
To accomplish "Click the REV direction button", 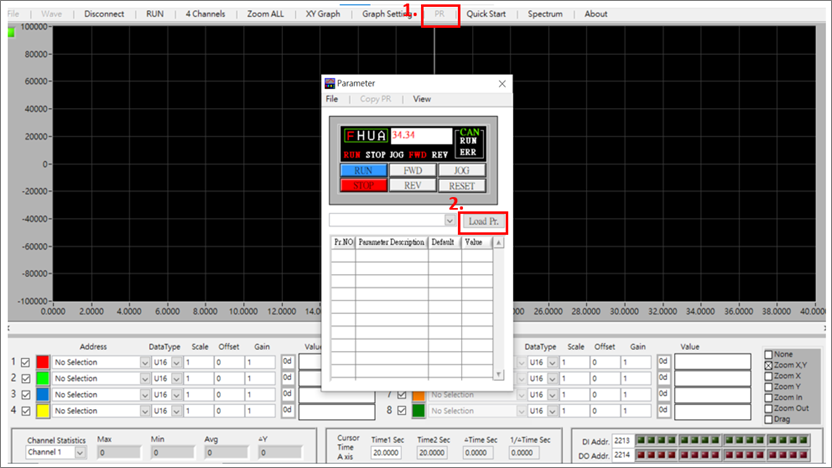I will 412,186.
